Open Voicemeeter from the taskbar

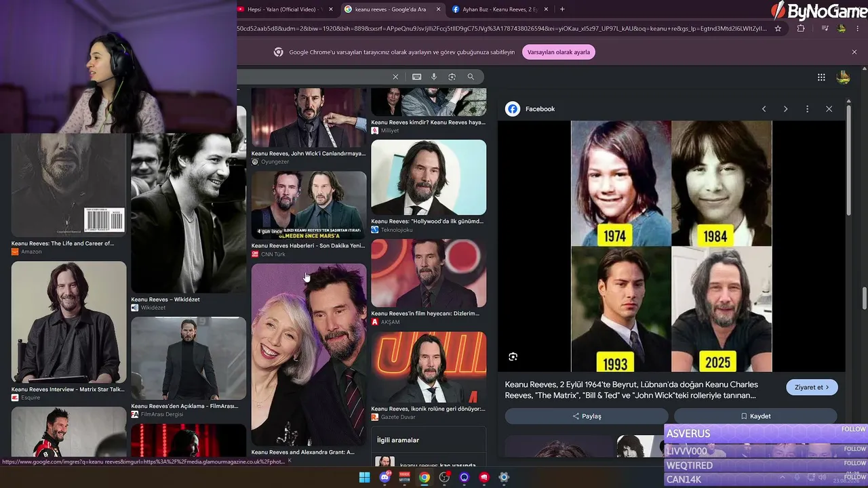coord(404,477)
